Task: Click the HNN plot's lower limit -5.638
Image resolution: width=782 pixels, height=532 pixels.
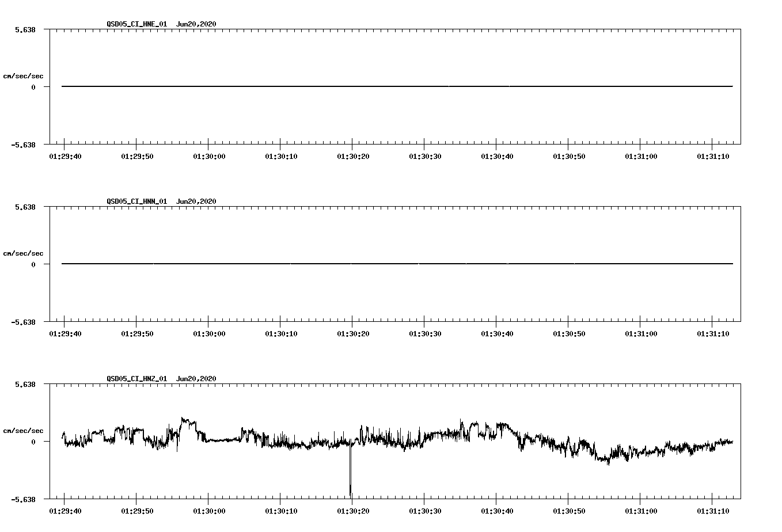Action: coord(23,322)
